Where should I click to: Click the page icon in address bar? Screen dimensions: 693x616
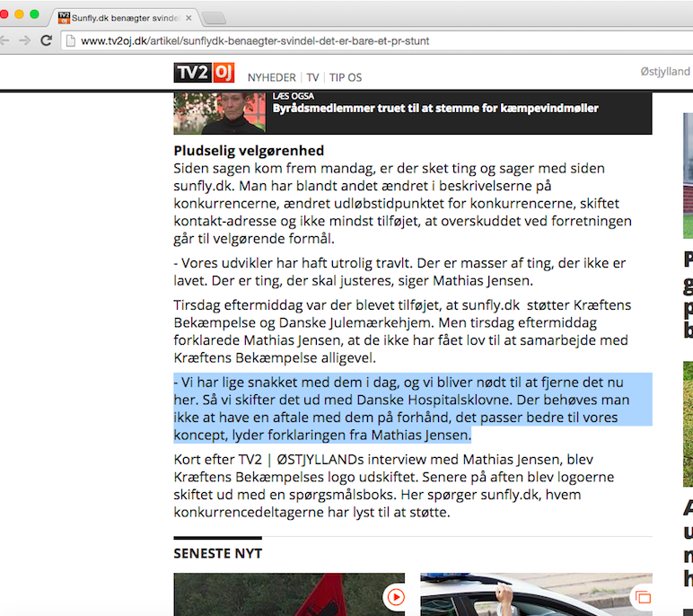click(x=70, y=40)
